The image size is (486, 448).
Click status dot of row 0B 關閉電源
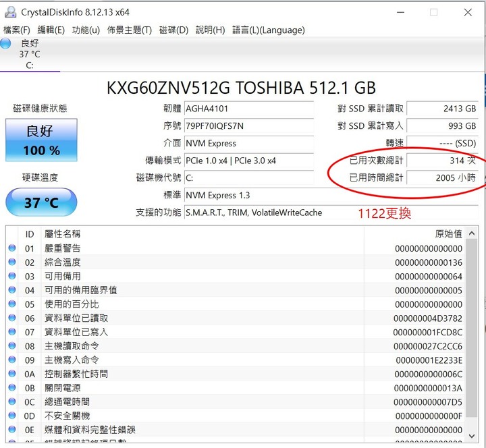(x=12, y=387)
